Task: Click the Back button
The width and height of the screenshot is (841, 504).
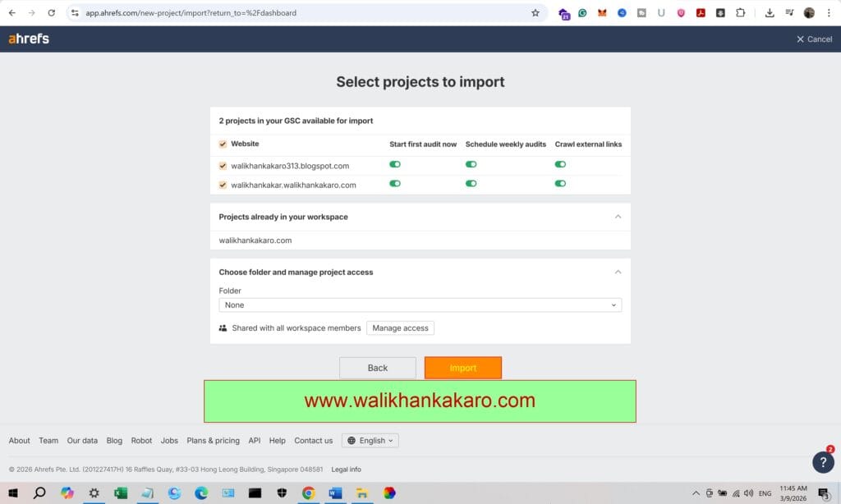Action: (x=378, y=368)
